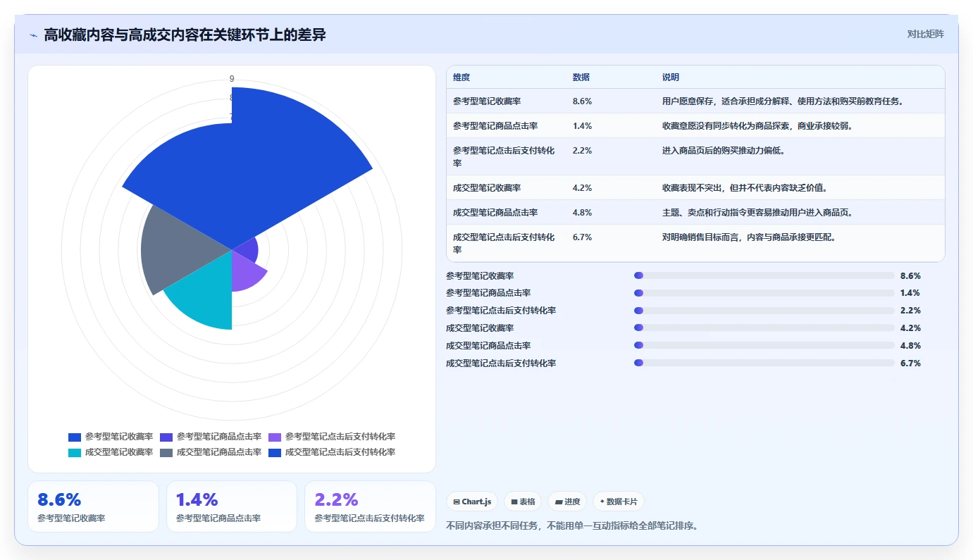
Task: Click the title 高收藏内容与高成交内容在关键环节上的差异
Action: [185, 35]
